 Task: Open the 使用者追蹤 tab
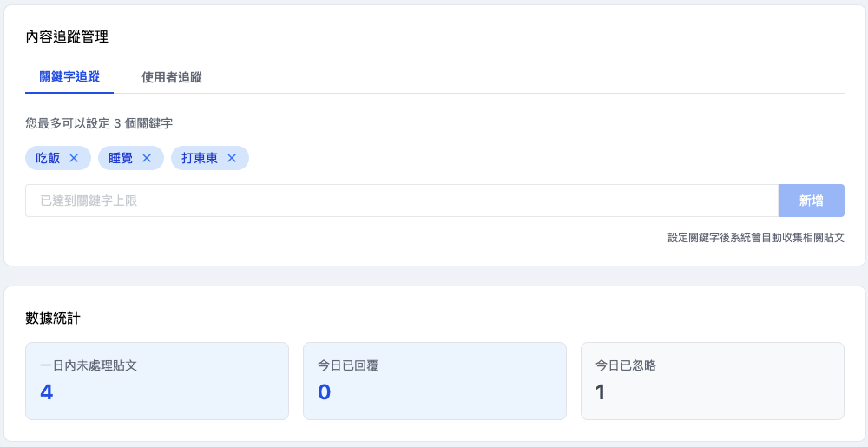pyautogui.click(x=172, y=77)
